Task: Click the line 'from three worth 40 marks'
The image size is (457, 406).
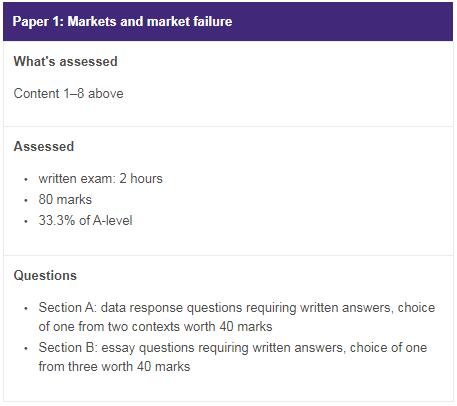Action: (114, 366)
